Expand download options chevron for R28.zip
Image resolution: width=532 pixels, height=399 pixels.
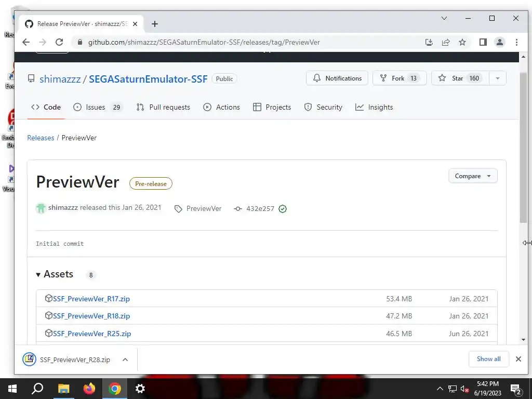[125, 360]
